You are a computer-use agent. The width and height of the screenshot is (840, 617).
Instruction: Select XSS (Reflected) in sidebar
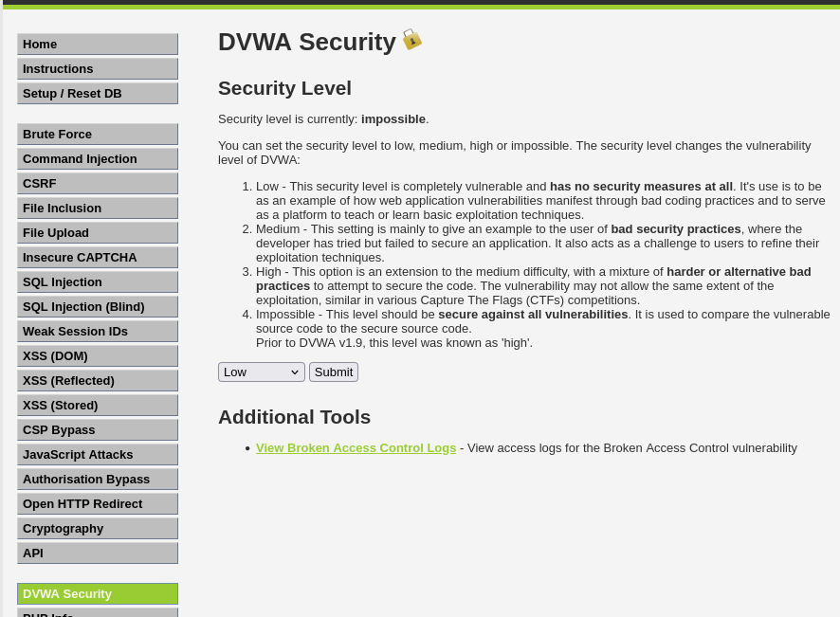98,380
